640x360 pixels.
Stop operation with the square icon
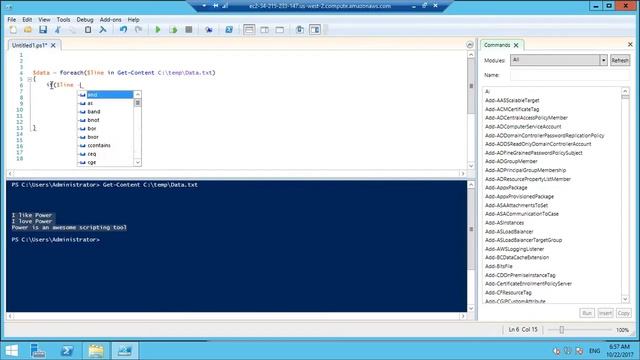click(189, 29)
